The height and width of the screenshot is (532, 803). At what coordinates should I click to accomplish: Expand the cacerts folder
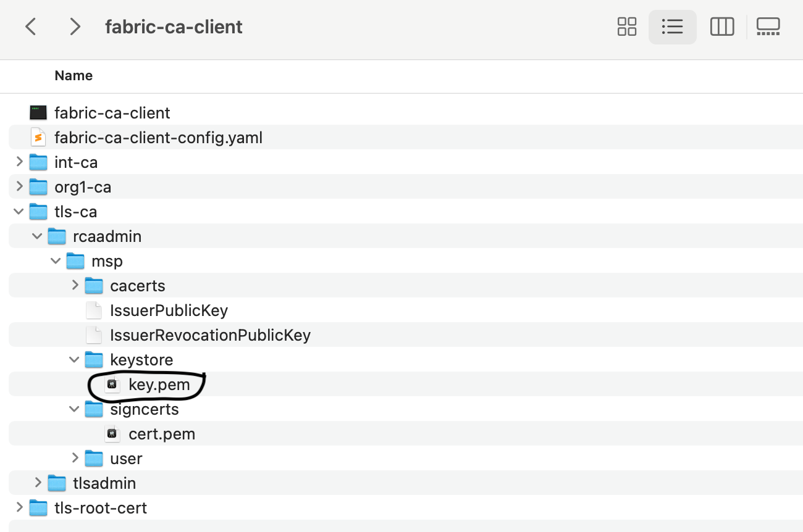pyautogui.click(x=75, y=285)
